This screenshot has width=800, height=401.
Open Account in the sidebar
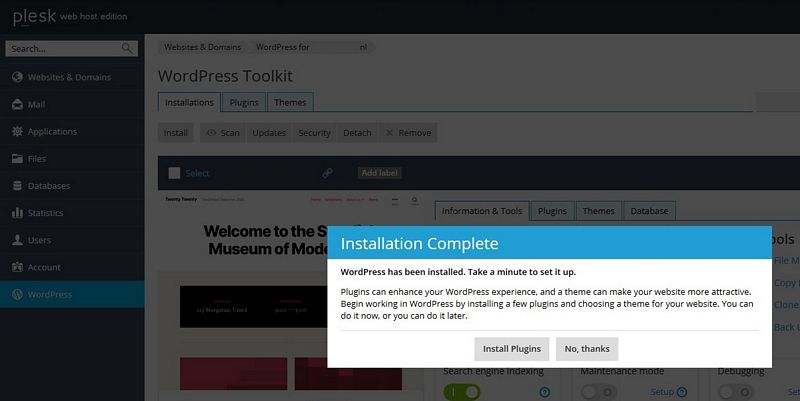[x=72, y=267]
